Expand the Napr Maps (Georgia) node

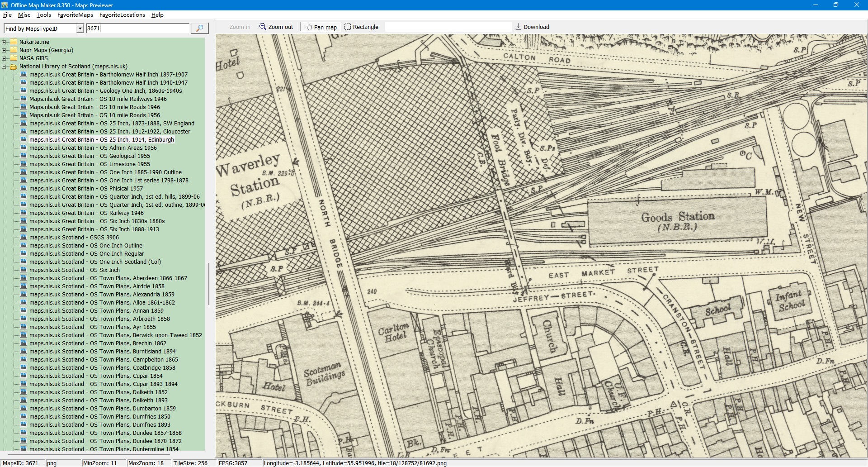(4, 50)
